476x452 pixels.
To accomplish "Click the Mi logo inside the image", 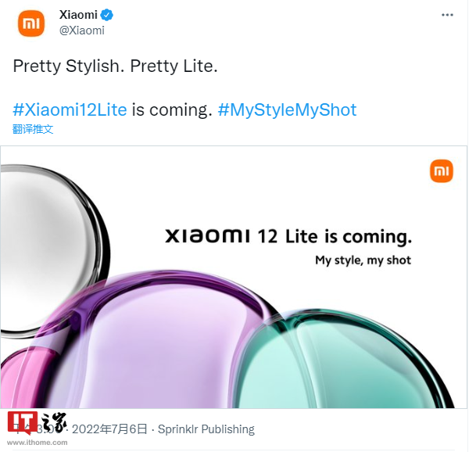I will [441, 170].
